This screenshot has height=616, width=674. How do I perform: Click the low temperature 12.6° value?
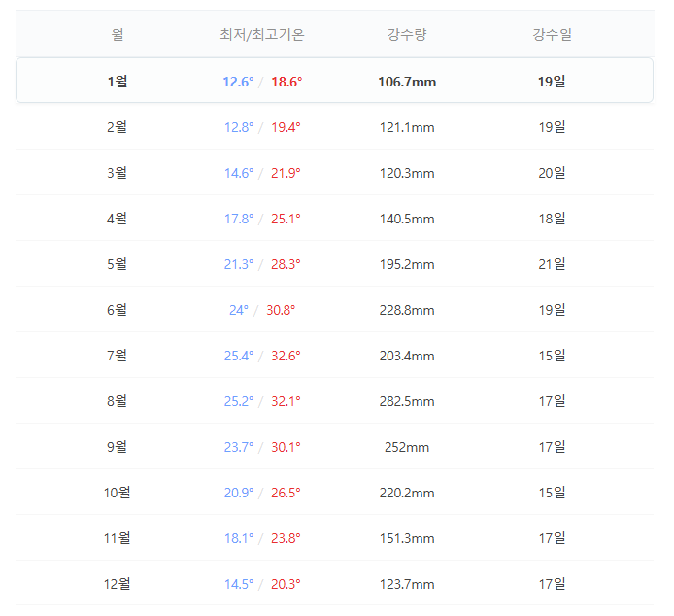(x=238, y=82)
